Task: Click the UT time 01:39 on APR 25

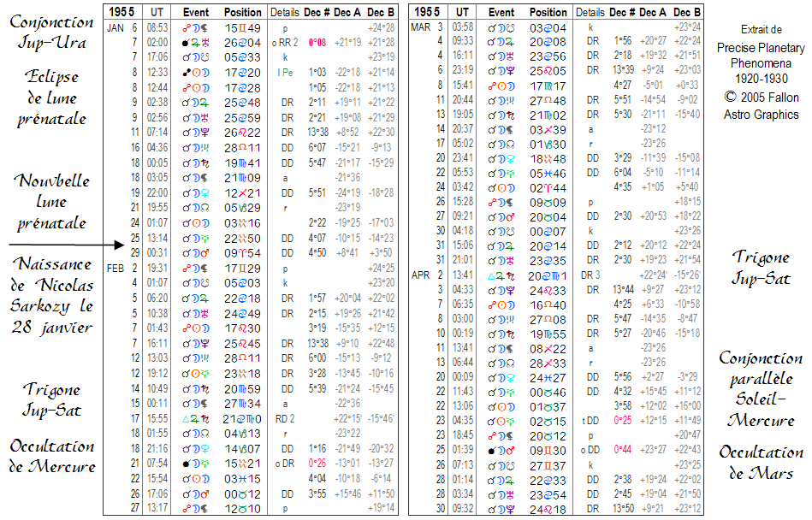Action: (462, 450)
